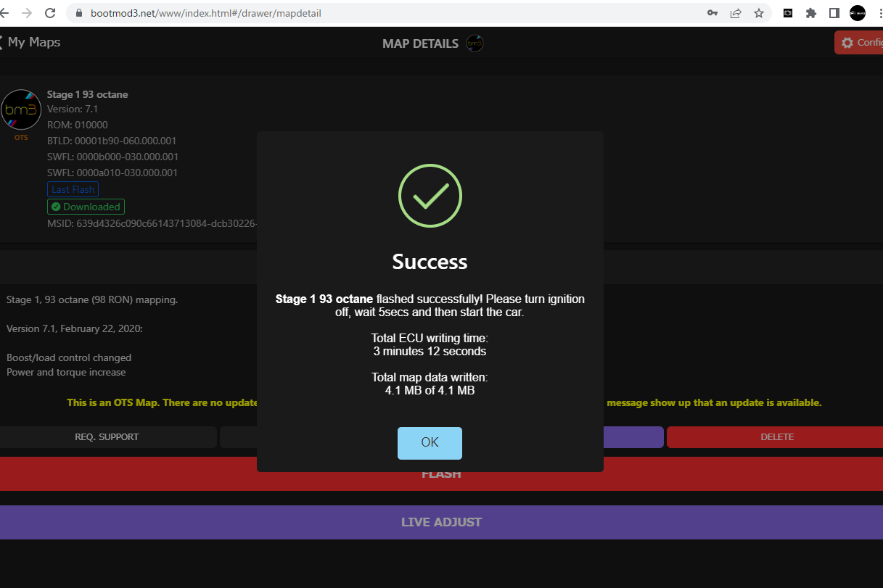Go back to My Maps
This screenshot has width=883, height=588.
(x=29, y=42)
